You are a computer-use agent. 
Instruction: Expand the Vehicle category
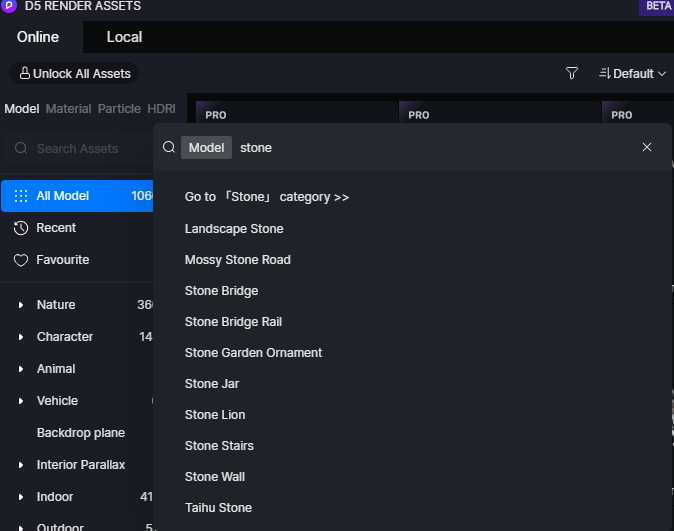click(x=21, y=401)
